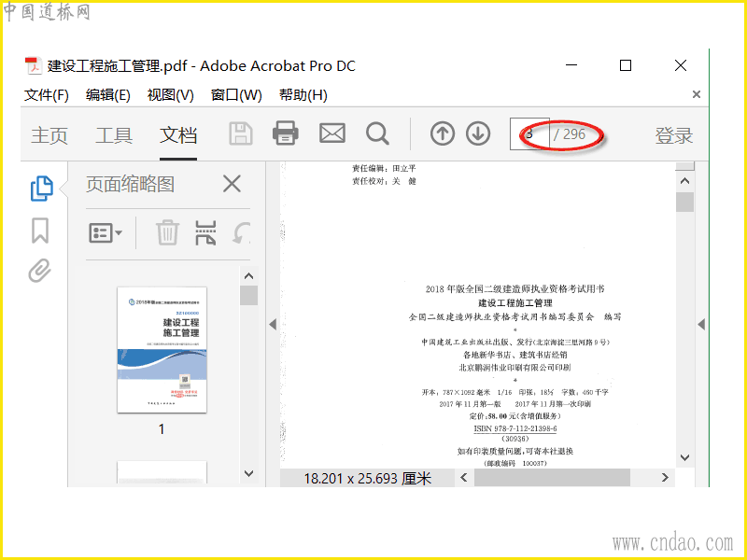Click page size 18.201 x 25.693 厘米 text
747x560 pixels.
pos(367,478)
